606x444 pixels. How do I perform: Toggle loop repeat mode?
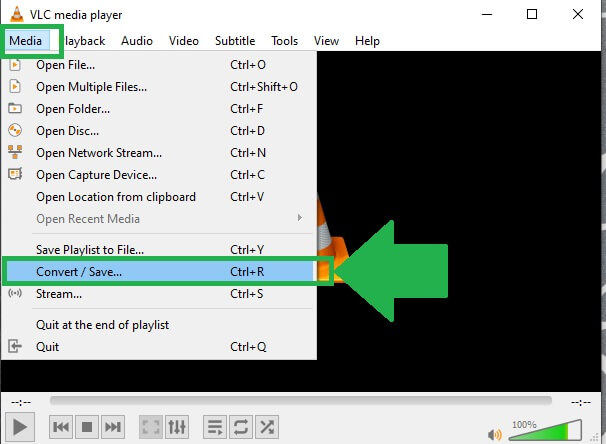point(241,427)
